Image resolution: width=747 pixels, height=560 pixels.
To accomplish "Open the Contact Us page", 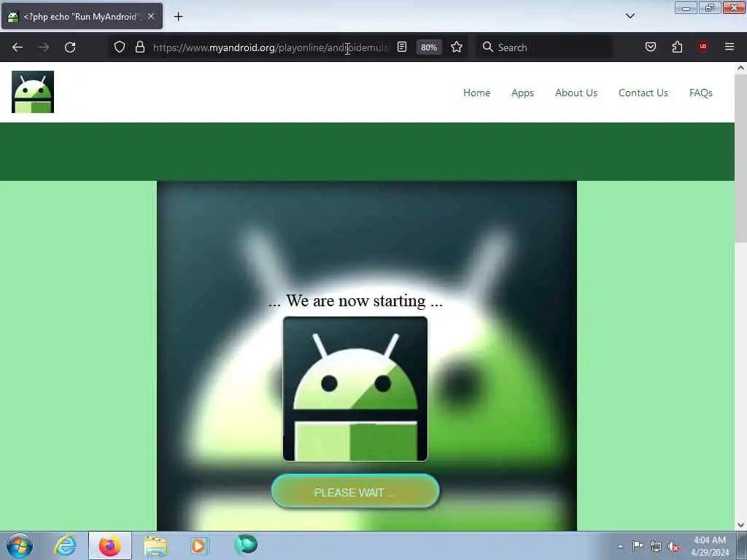I will (x=643, y=93).
